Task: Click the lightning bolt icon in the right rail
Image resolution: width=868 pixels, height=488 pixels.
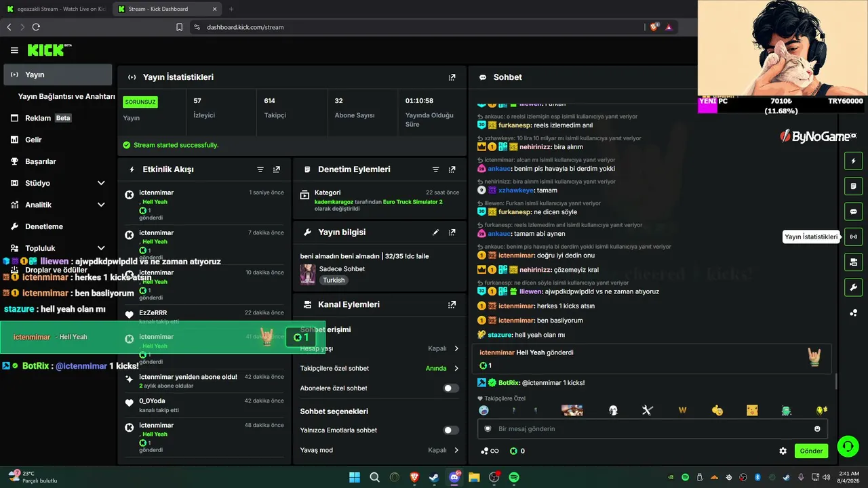Action: click(x=853, y=161)
